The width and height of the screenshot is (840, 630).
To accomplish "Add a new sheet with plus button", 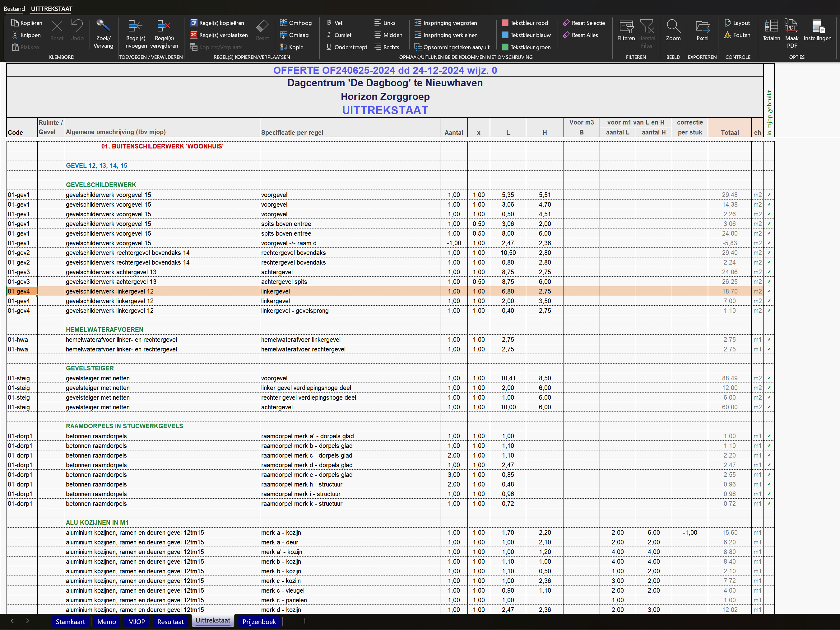I will click(x=304, y=621).
